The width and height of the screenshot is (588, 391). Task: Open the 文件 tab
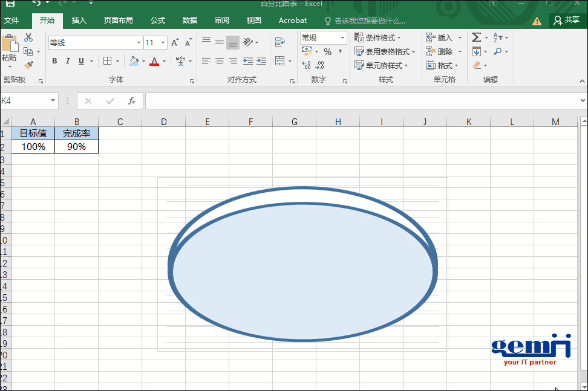point(11,21)
